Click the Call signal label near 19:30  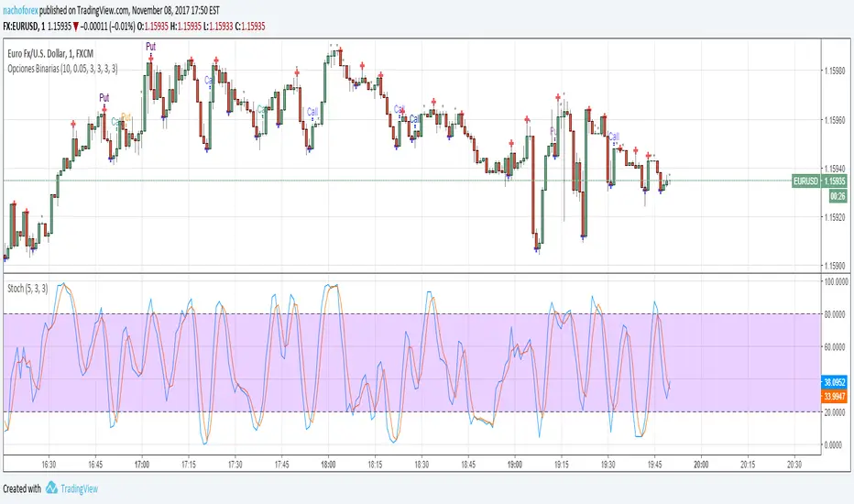pos(614,137)
